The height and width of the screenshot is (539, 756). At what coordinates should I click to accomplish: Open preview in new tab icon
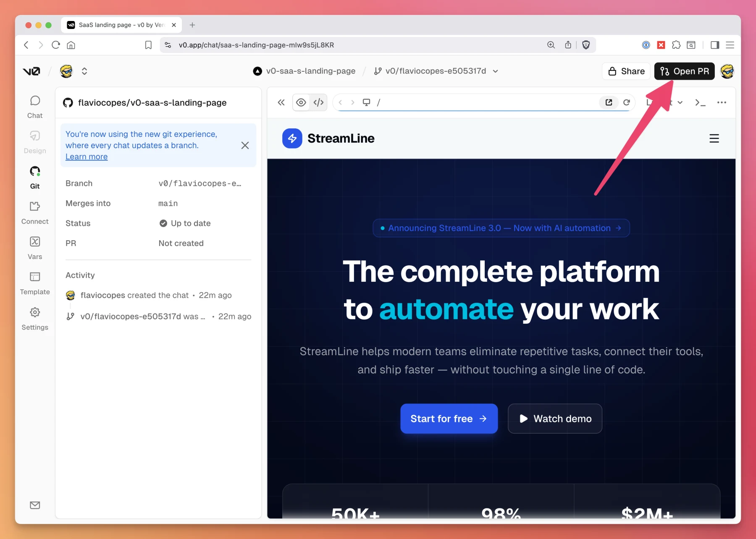(609, 102)
